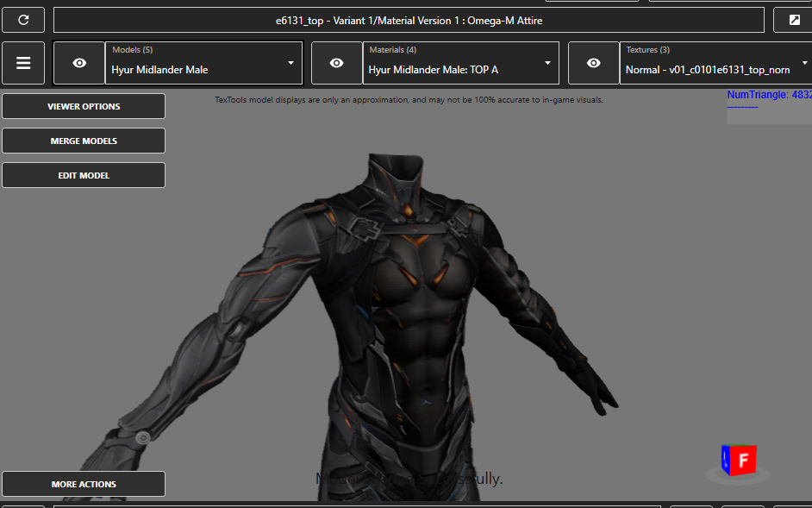Toggle the Textures eye visibility button
The image size is (812, 508).
[x=593, y=63]
